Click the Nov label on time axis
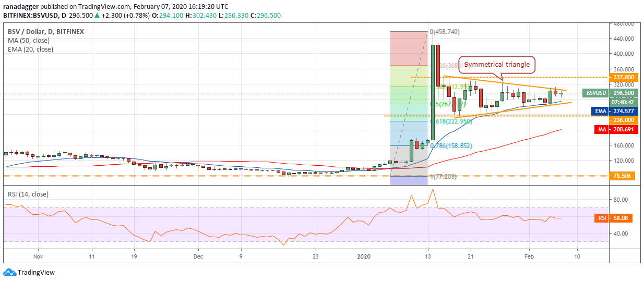The height and width of the screenshot is (282, 644). coord(37,256)
